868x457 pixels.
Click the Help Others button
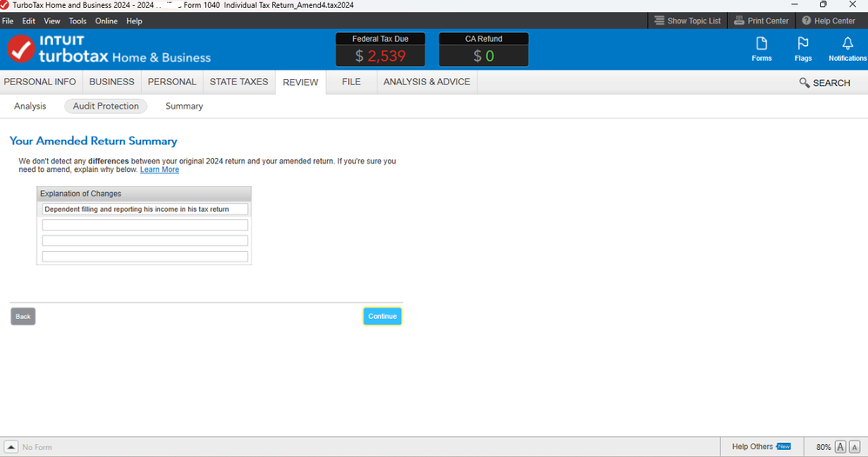[761, 447]
